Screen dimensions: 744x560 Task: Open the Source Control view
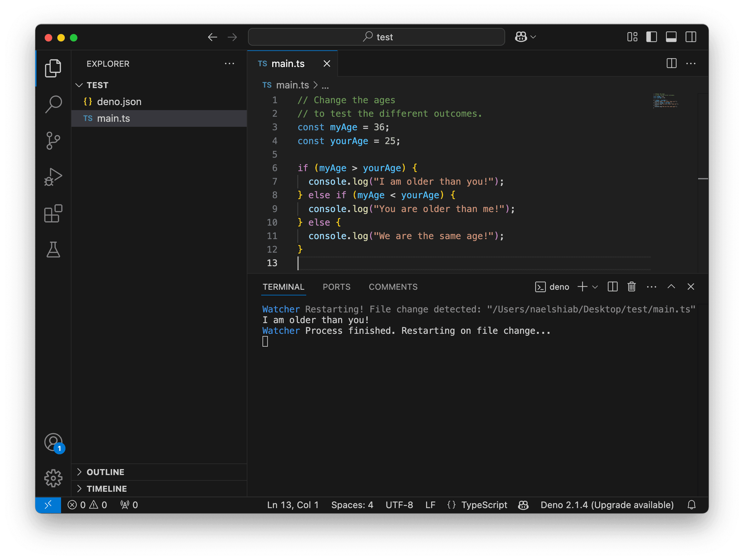pyautogui.click(x=53, y=141)
